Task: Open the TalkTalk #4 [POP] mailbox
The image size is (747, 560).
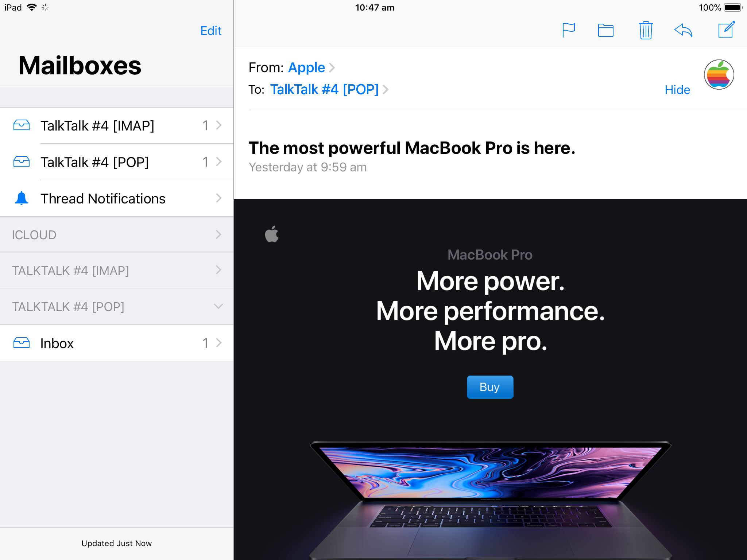Action: 117,162
